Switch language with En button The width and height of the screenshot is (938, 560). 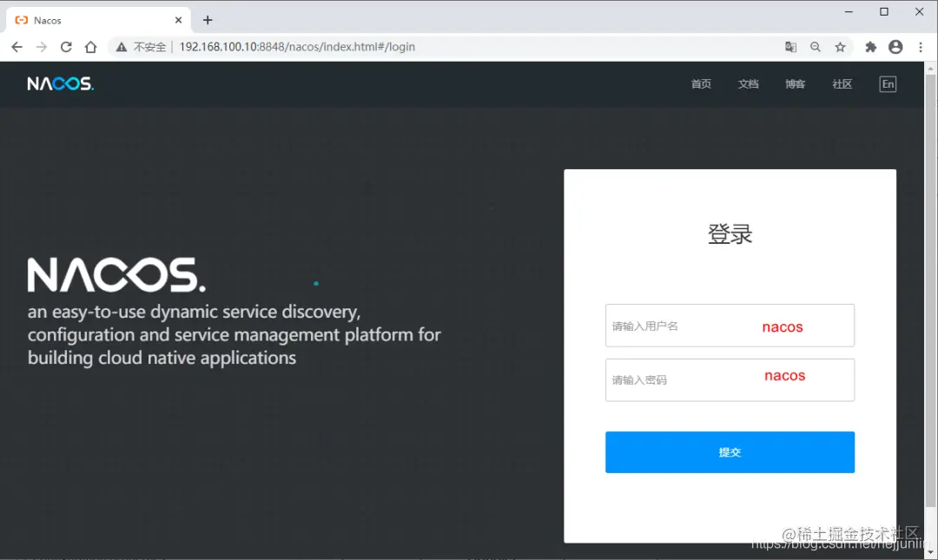tap(888, 83)
